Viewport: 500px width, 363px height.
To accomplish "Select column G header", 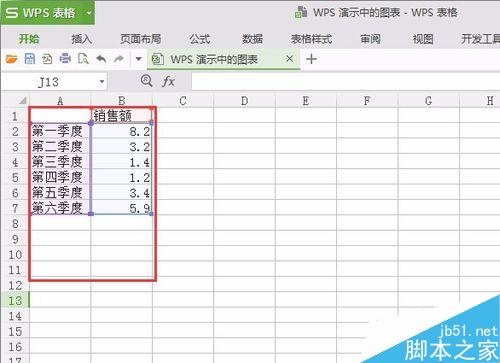I will [x=429, y=101].
